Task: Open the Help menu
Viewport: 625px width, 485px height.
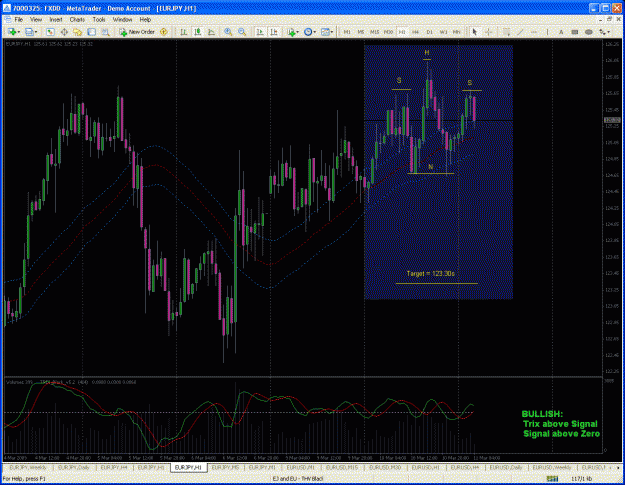Action: tap(145, 20)
